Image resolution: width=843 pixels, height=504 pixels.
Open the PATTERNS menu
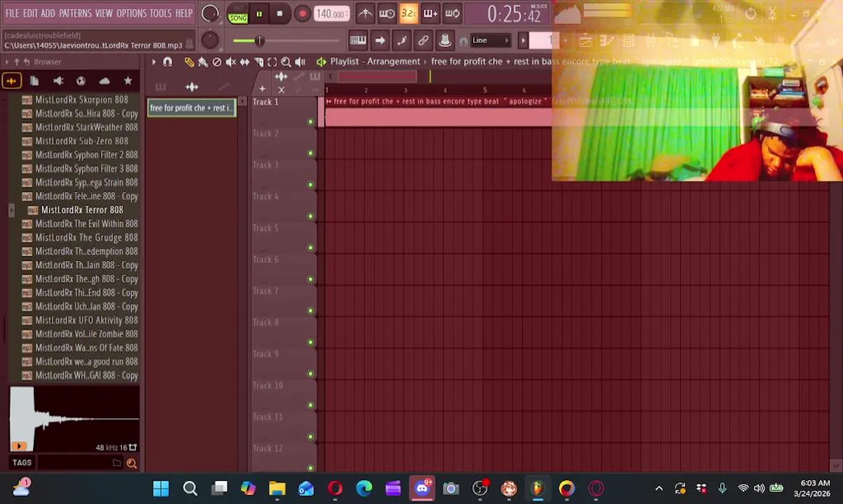pos(75,13)
